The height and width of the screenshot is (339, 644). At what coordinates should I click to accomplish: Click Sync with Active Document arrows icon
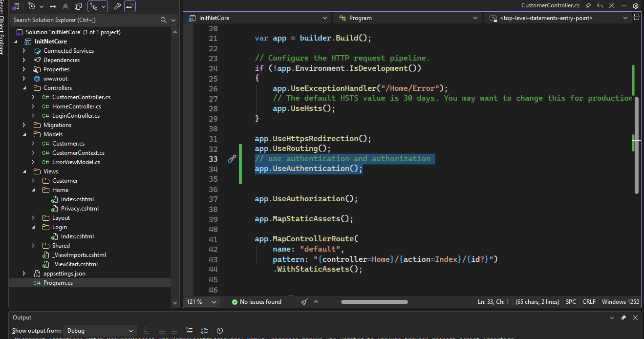[x=53, y=6]
